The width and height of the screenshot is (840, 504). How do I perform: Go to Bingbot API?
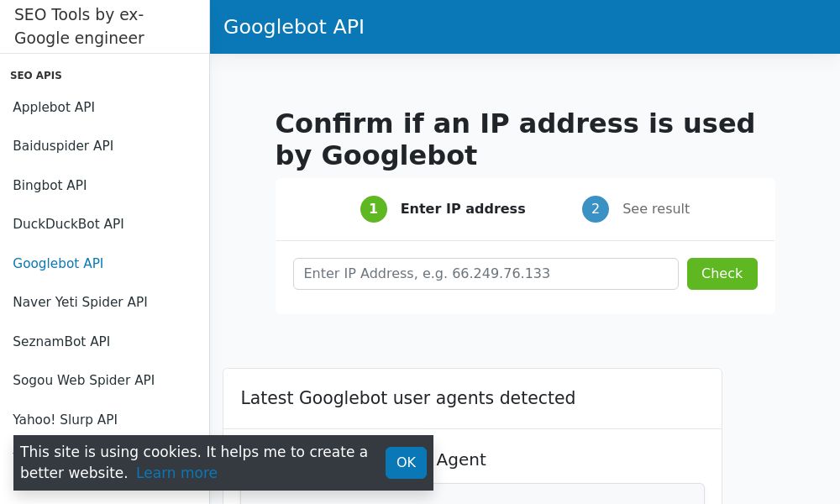click(50, 186)
